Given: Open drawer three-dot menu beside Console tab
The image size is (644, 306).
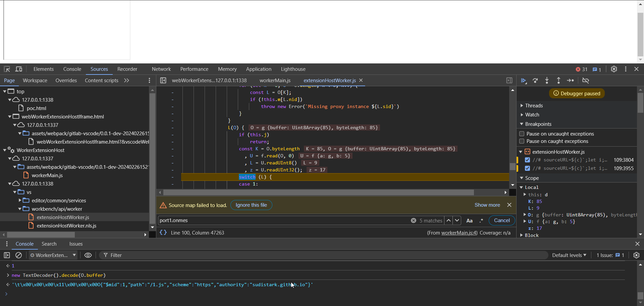Looking at the screenshot, I should [7, 244].
